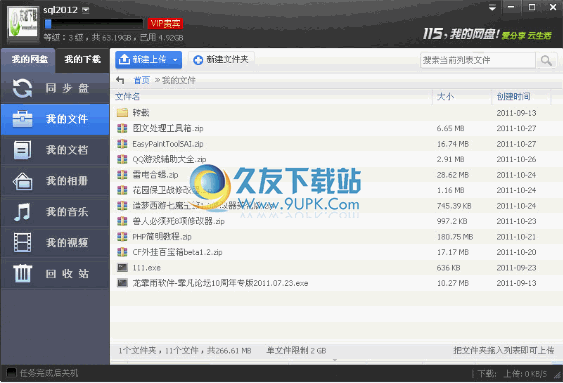This screenshot has width=563, height=383.
Task: Click the exe icon for 111.exe
Action: (122, 267)
